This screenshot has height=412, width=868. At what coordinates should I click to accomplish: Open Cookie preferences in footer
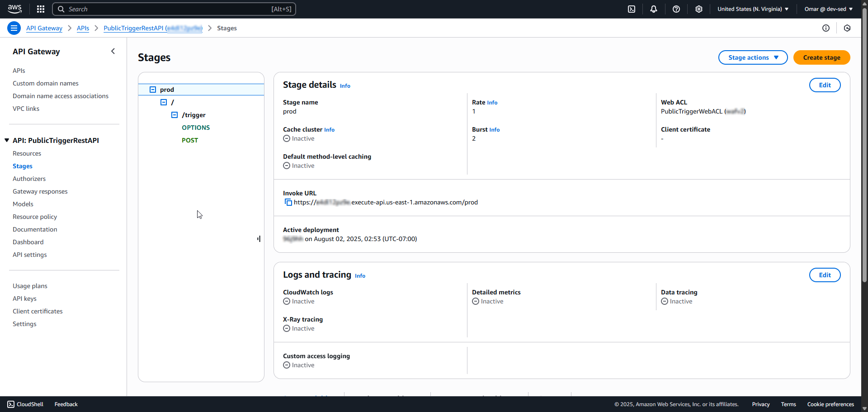tap(830, 404)
